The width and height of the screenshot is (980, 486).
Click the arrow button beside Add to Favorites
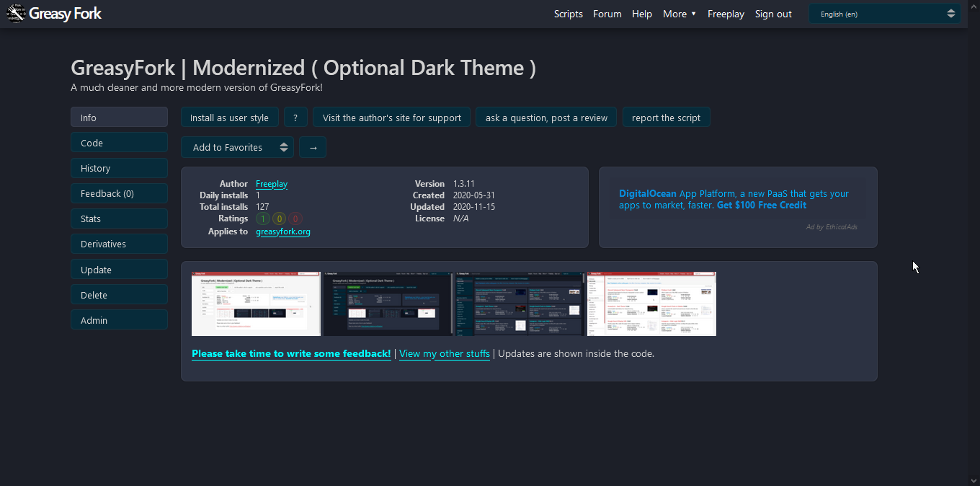point(313,147)
